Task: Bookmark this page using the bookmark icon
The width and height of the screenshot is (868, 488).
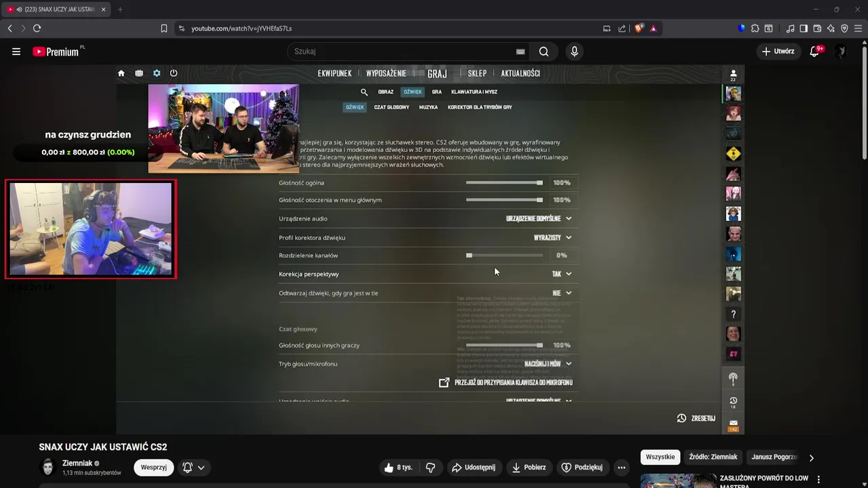Action: [164, 28]
